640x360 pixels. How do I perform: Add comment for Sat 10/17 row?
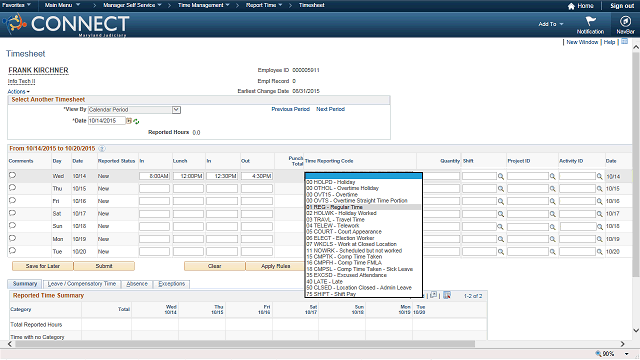pyautogui.click(x=12, y=213)
